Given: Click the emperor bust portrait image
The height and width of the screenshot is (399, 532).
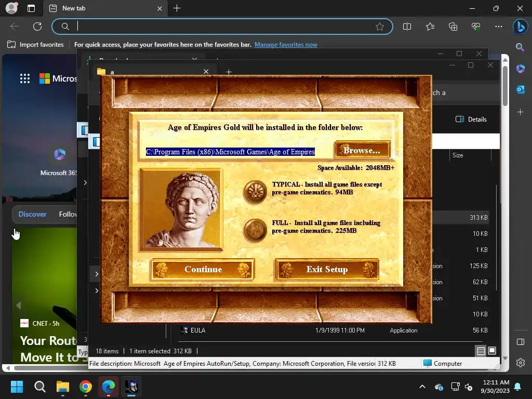Looking at the screenshot, I should coord(181,210).
